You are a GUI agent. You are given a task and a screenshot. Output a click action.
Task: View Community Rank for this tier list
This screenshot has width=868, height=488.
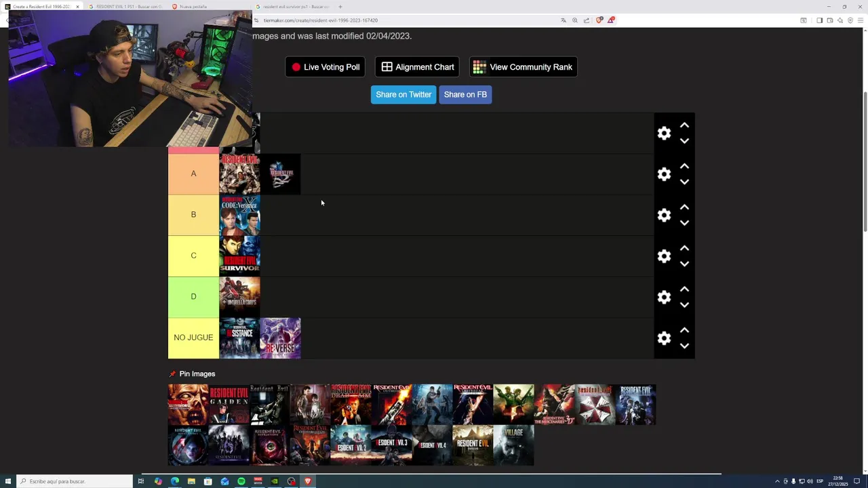click(x=523, y=67)
